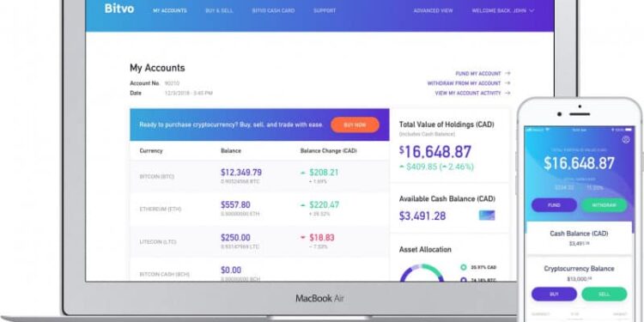Image resolution: width=644 pixels, height=322 pixels.
Task: Click the $3,491.28 available cash balance
Action: click(x=422, y=216)
